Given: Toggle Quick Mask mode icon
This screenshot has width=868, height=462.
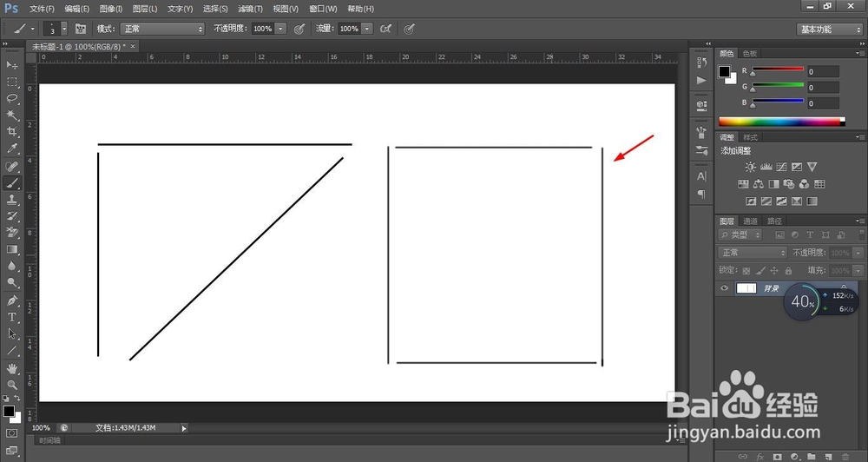Looking at the screenshot, I should coord(11,433).
